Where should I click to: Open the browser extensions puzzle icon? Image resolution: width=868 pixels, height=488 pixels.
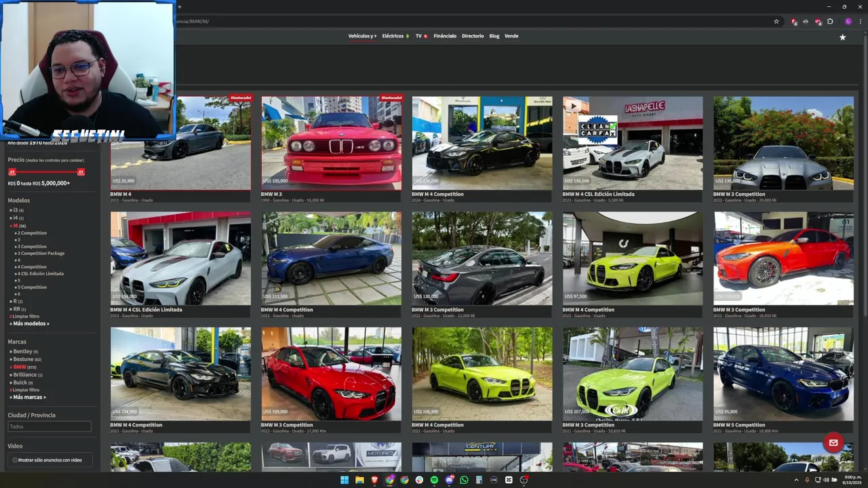(x=830, y=21)
